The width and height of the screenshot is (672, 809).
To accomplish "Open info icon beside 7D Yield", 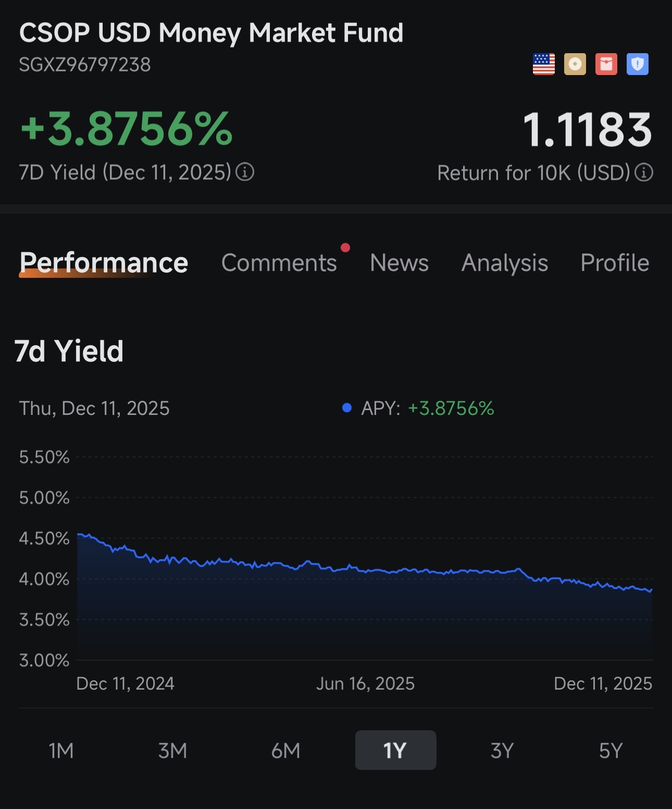I will (x=245, y=172).
